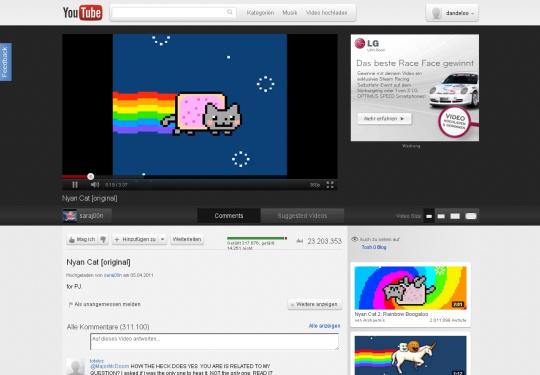Click the video playback area

click(x=200, y=104)
